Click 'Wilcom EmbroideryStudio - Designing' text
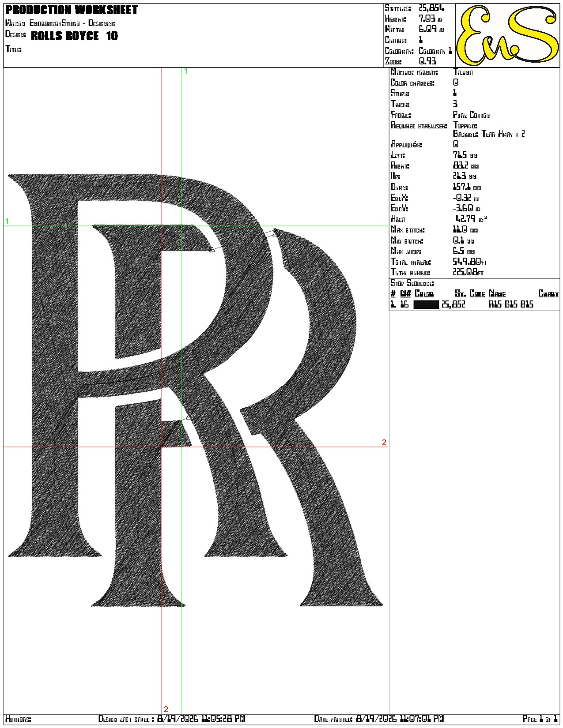 click(60, 23)
